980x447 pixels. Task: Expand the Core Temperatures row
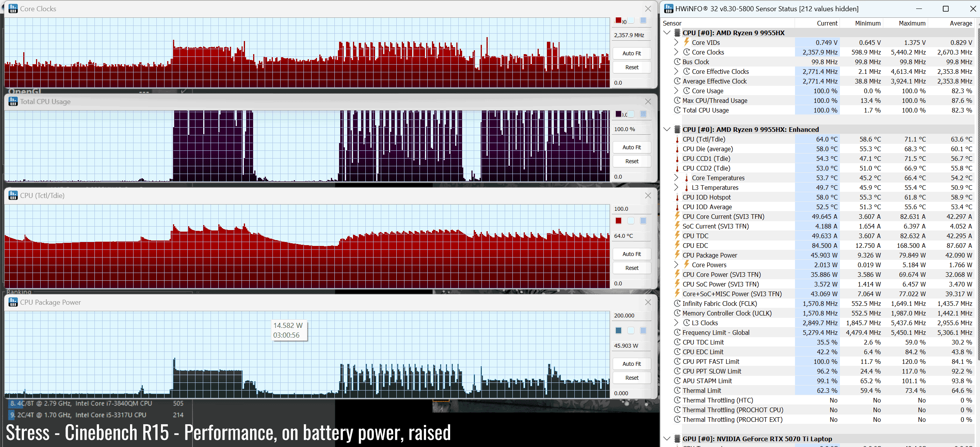676,178
